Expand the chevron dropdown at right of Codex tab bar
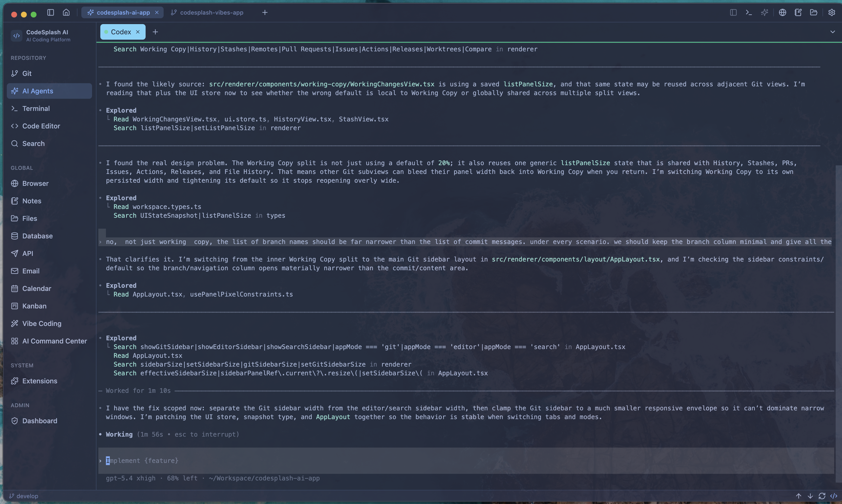 [833, 32]
